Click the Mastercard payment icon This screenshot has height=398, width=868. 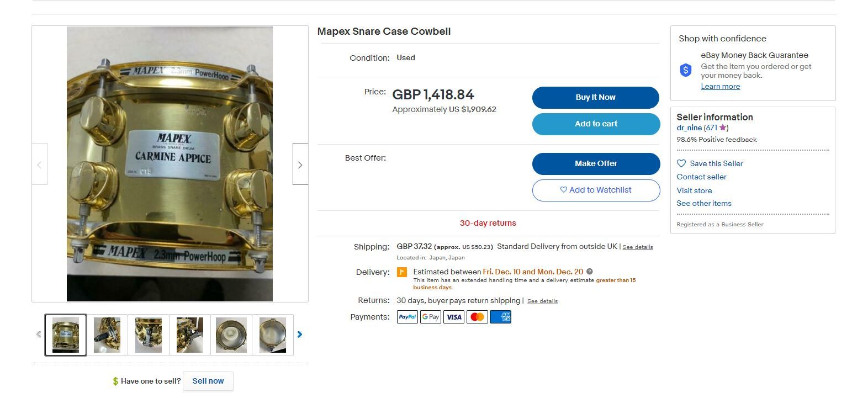tap(477, 316)
